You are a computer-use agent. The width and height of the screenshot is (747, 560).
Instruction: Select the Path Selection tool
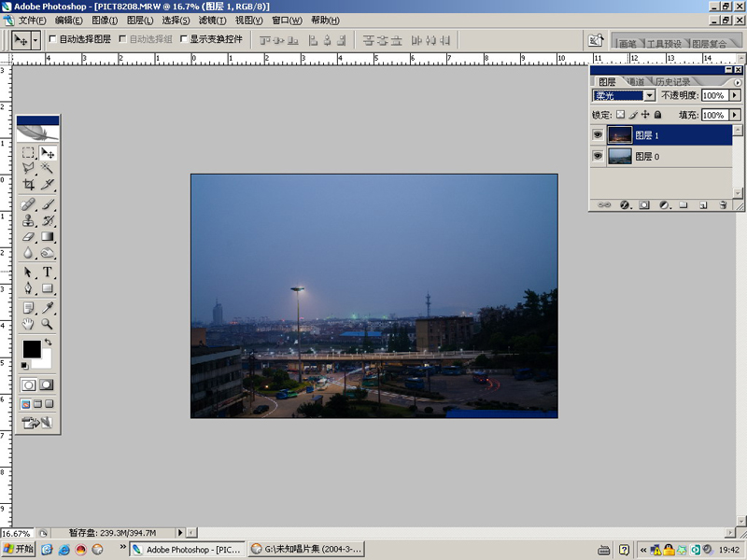28,273
